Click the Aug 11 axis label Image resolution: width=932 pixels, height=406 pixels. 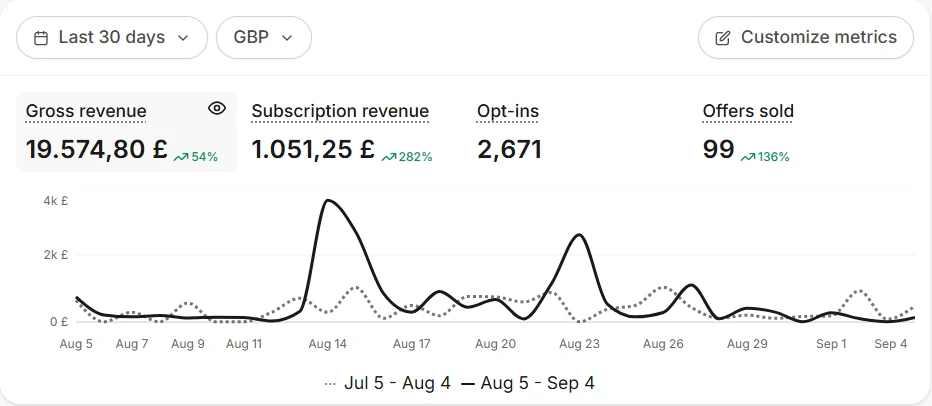point(244,344)
